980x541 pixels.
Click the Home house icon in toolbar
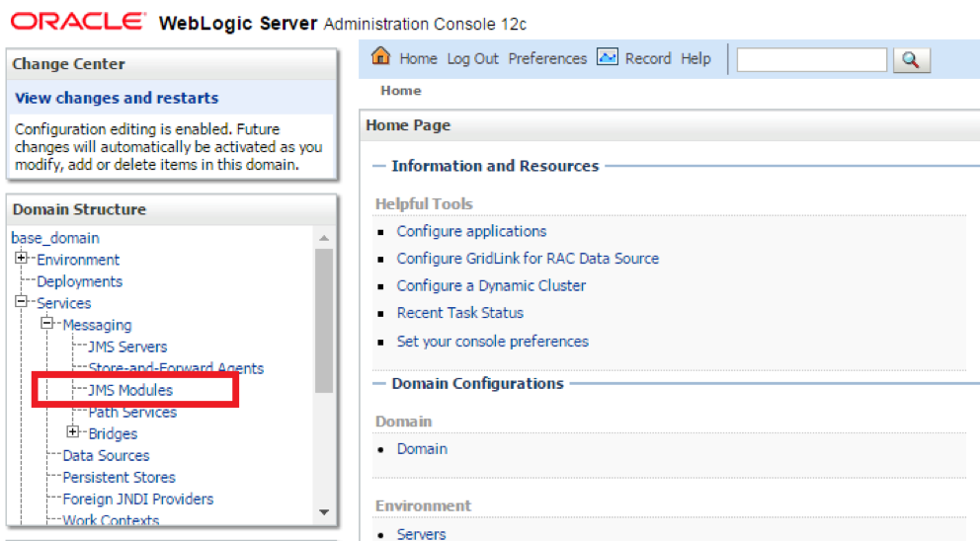point(380,57)
